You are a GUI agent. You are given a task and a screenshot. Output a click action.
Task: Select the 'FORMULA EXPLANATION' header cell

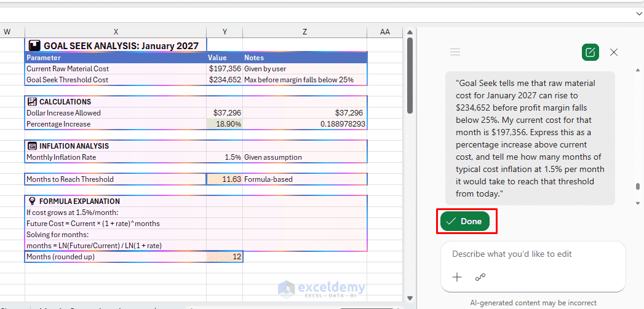[x=116, y=201]
